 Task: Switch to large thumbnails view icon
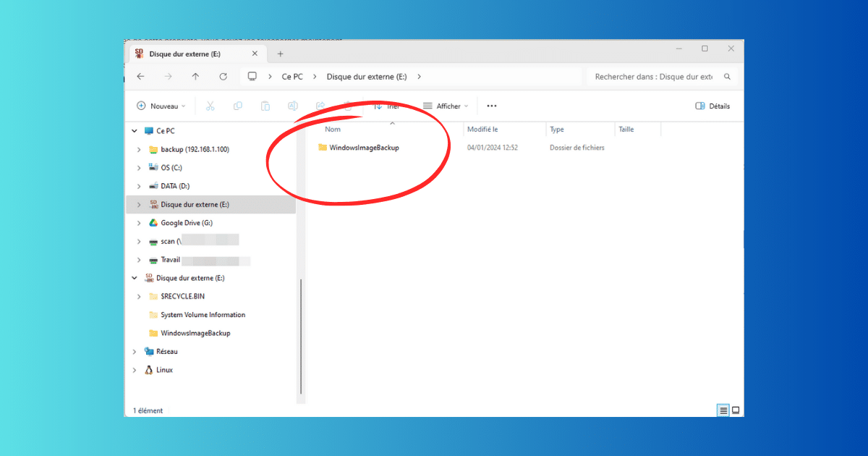736,410
